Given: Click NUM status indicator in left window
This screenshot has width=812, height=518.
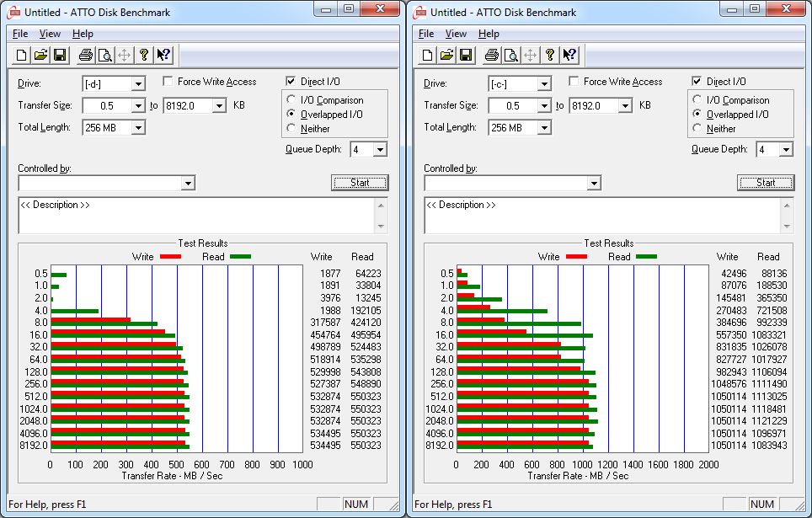Looking at the screenshot, I should [x=356, y=504].
